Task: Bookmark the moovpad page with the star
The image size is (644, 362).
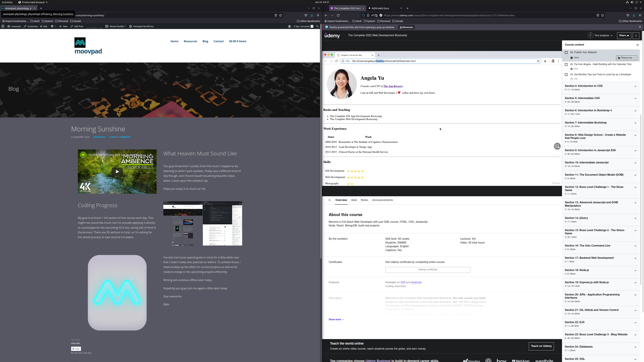Action: 281,15
